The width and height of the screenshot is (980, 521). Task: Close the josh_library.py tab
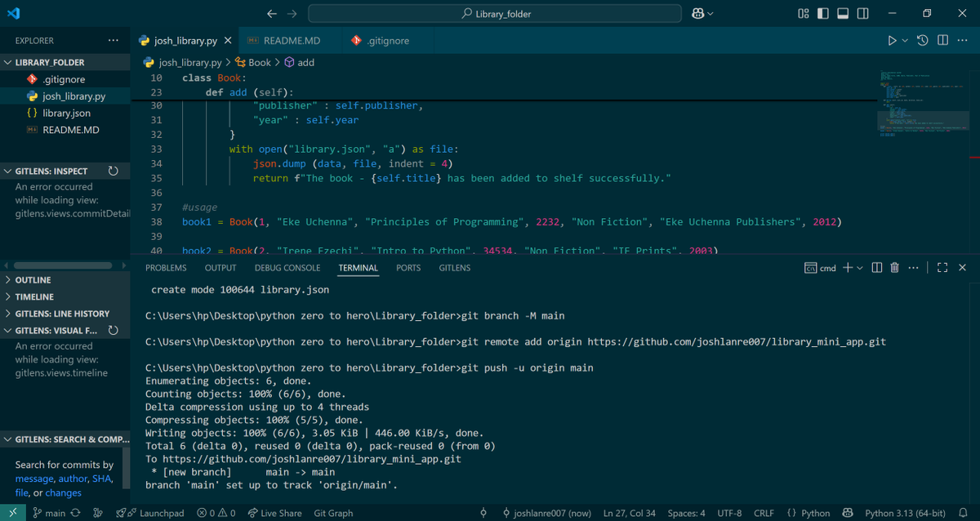point(227,40)
